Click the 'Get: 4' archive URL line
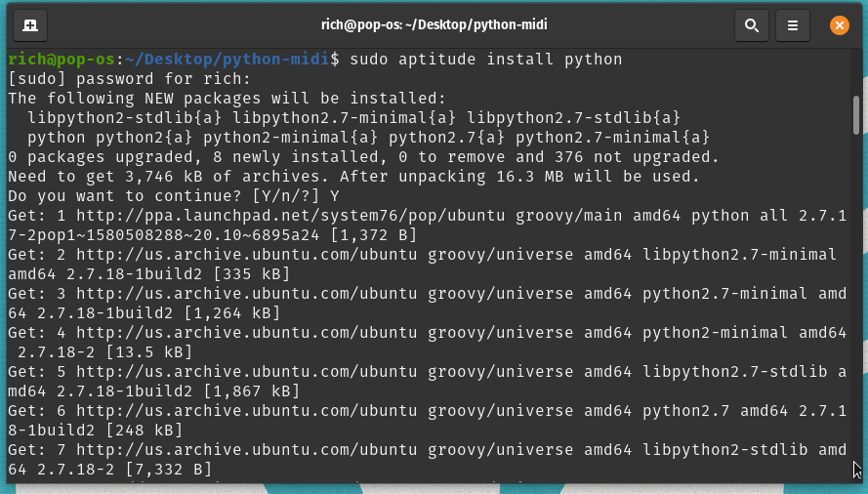 [428, 333]
